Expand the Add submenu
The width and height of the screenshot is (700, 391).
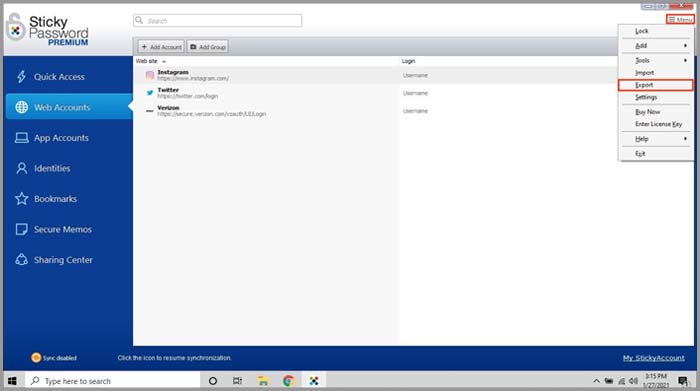(x=655, y=46)
